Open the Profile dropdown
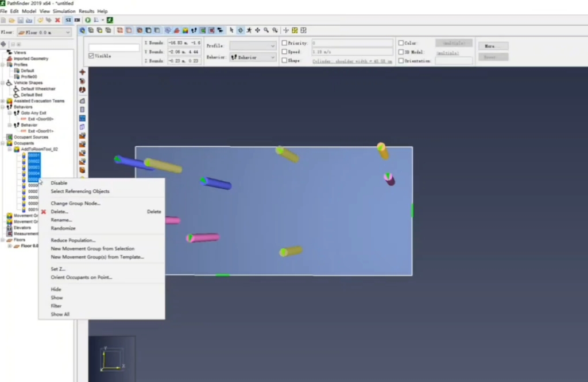Screen dimensions: 588x382 click(253, 46)
